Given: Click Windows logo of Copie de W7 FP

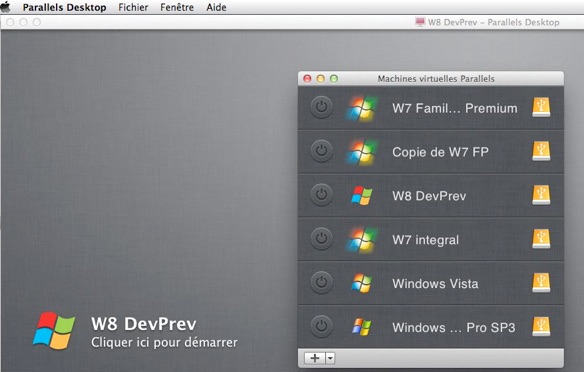Looking at the screenshot, I should [362, 152].
